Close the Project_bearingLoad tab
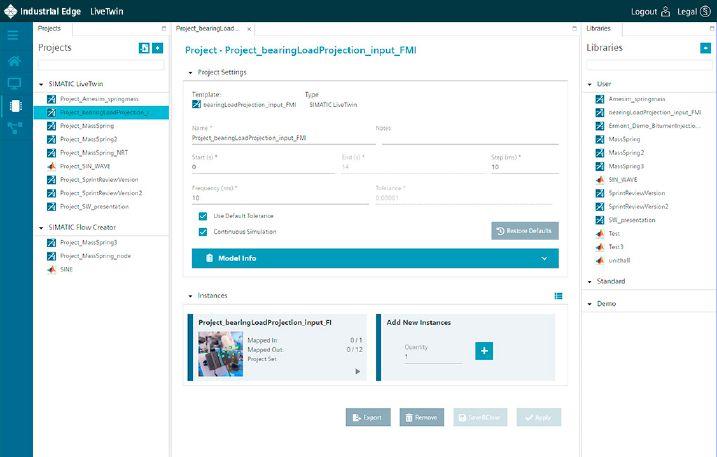 pos(249,29)
